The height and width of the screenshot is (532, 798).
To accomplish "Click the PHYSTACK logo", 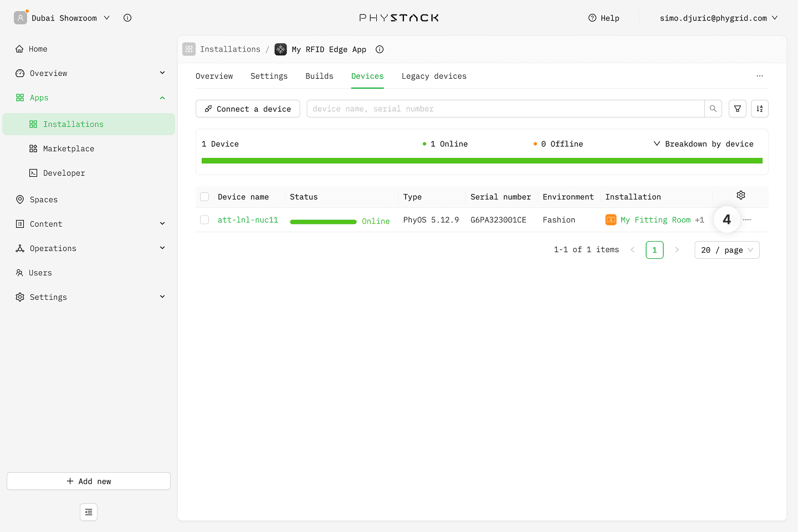I will tap(399, 18).
